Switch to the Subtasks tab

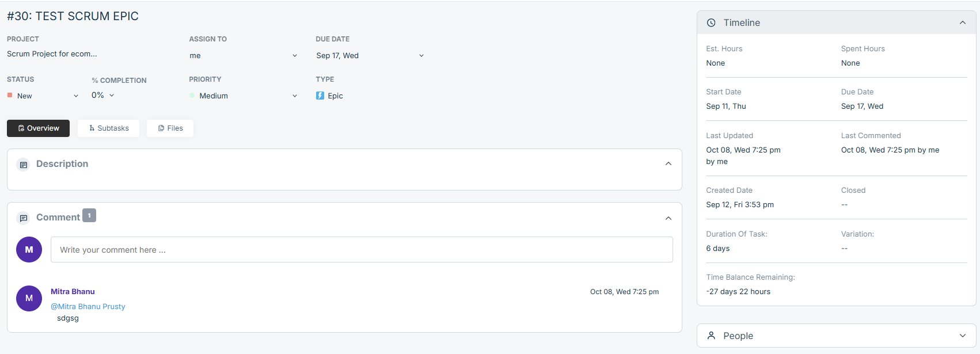[109, 128]
